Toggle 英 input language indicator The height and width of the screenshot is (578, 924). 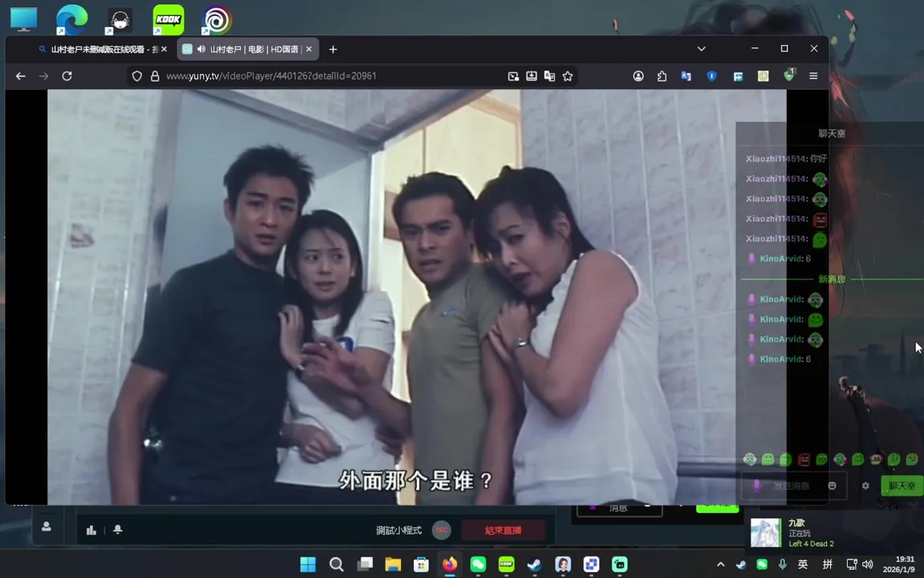803,564
